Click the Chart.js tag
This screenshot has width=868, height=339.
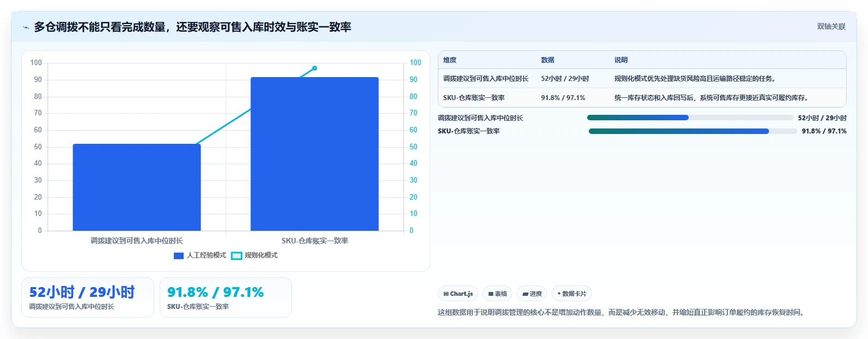(x=458, y=294)
